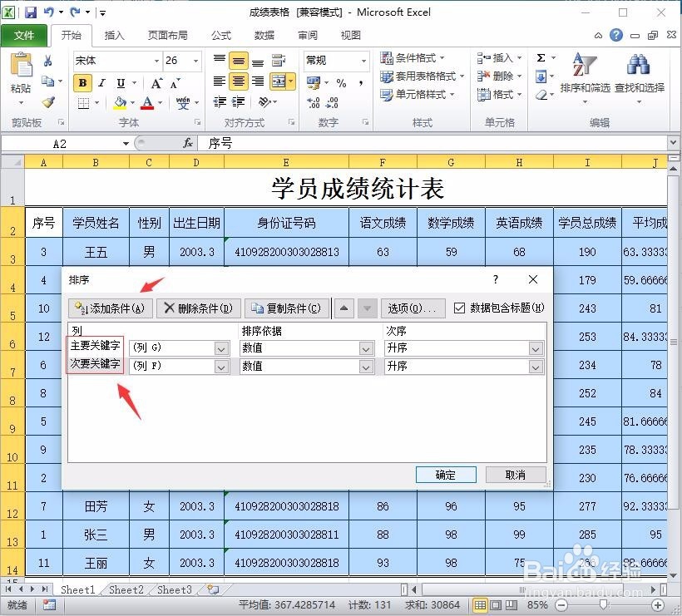Viewport: 682px width, 616px height.
Task: Switch to Page Layout view in status bar
Action: 496,604
